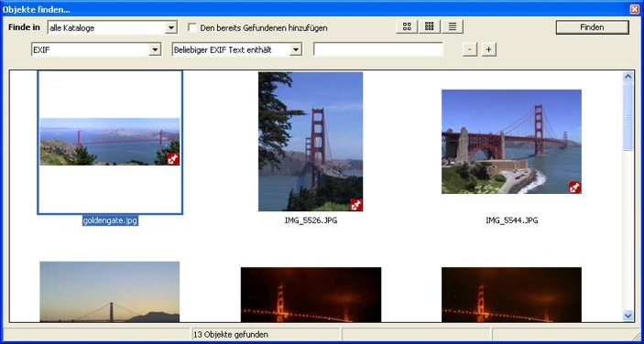Switch to small thumbnails grid view icon

point(430,27)
